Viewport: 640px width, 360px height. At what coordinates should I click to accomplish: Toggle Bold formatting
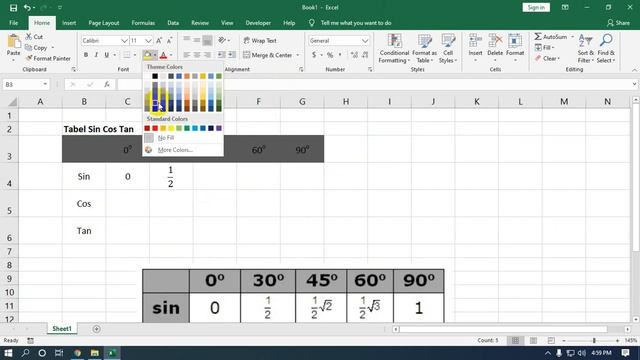click(x=86, y=55)
